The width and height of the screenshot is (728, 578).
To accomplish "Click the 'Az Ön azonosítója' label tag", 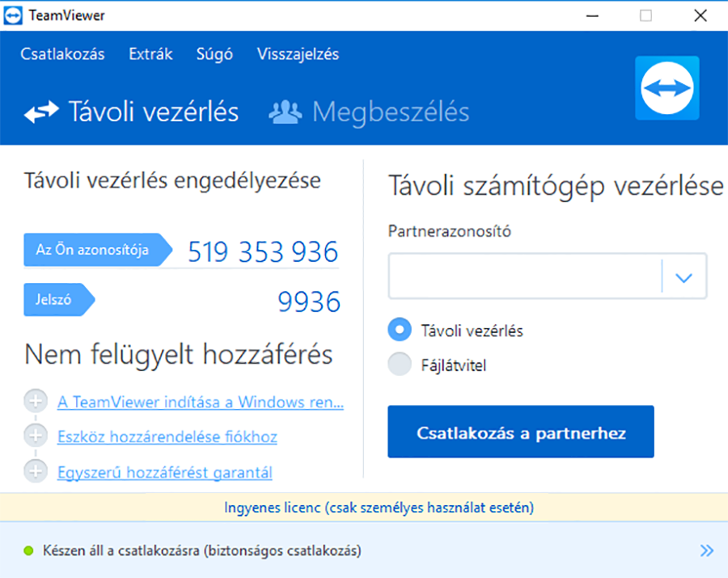I will (x=98, y=250).
